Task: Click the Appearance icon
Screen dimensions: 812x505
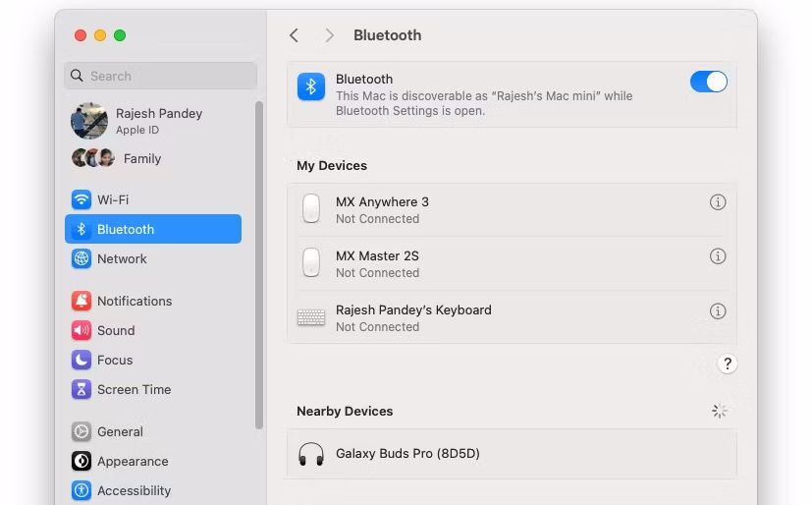Action: tap(81, 461)
